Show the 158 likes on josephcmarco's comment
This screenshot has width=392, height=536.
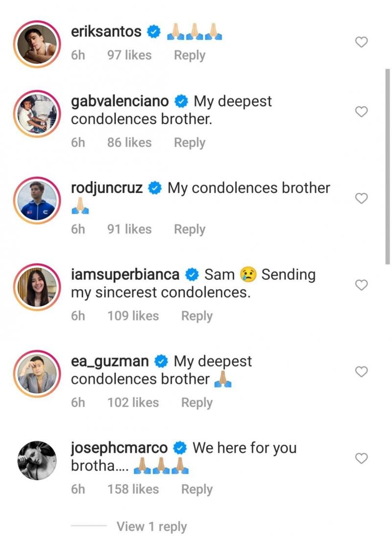[133, 489]
